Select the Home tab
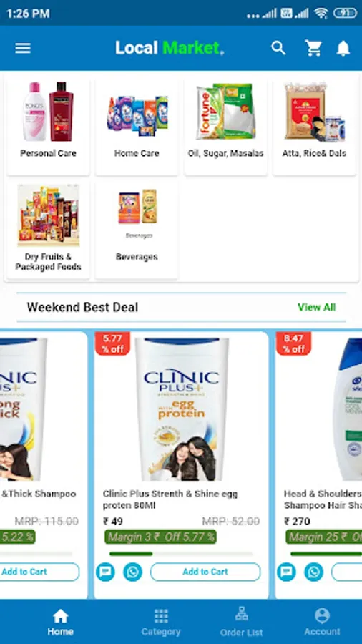 point(60,623)
